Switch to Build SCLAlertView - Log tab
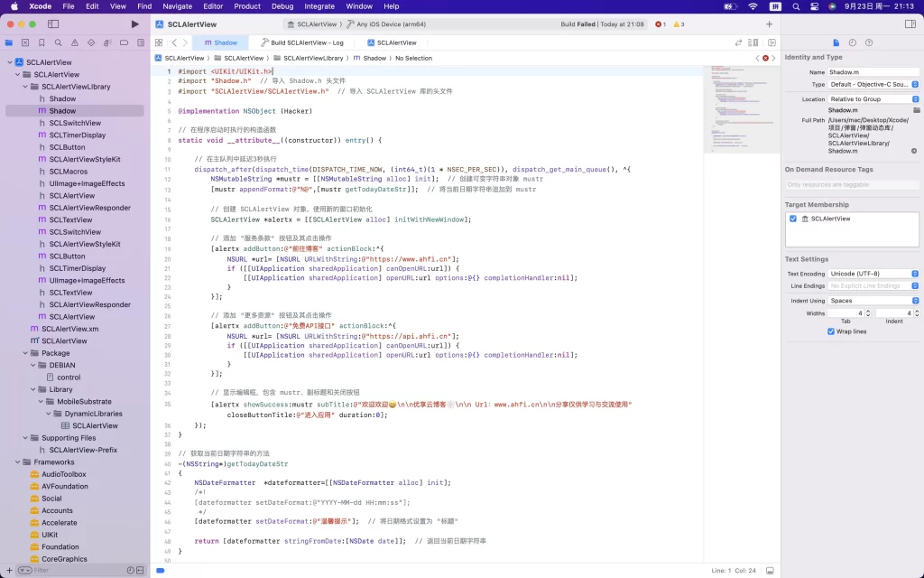 [302, 42]
